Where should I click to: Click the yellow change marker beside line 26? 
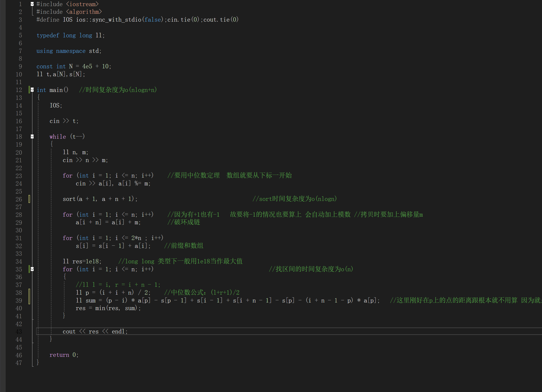click(29, 199)
